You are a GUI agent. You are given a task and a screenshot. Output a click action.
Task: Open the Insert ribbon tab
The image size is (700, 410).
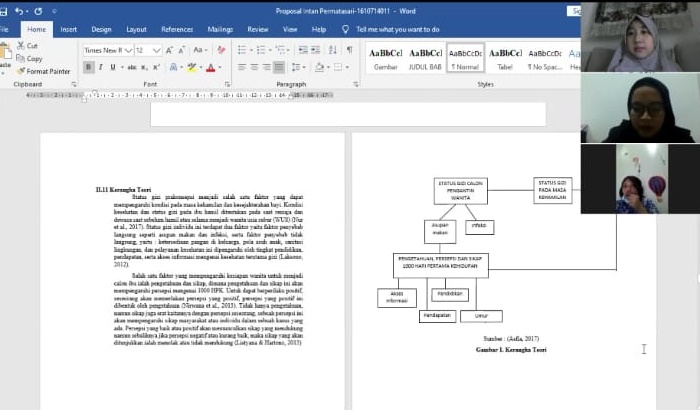(x=68, y=30)
